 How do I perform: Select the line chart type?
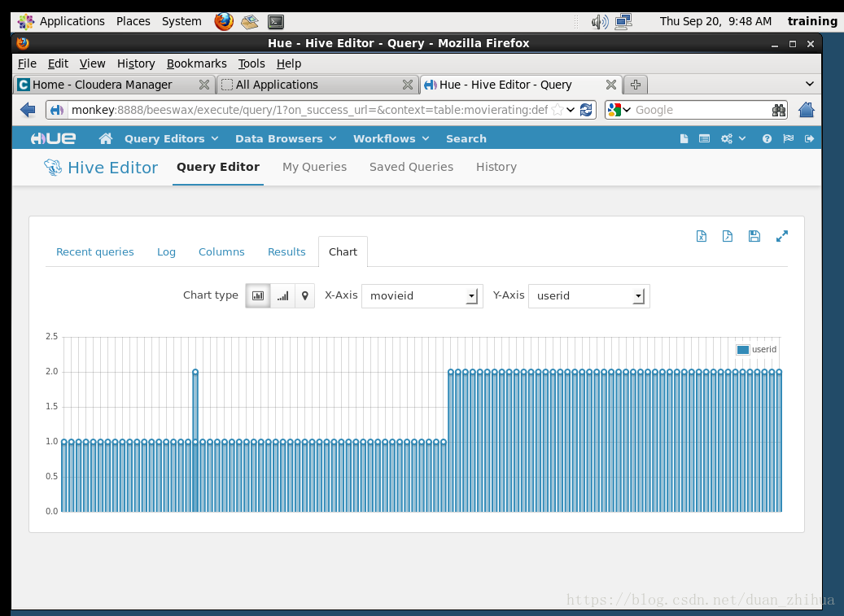tap(282, 296)
